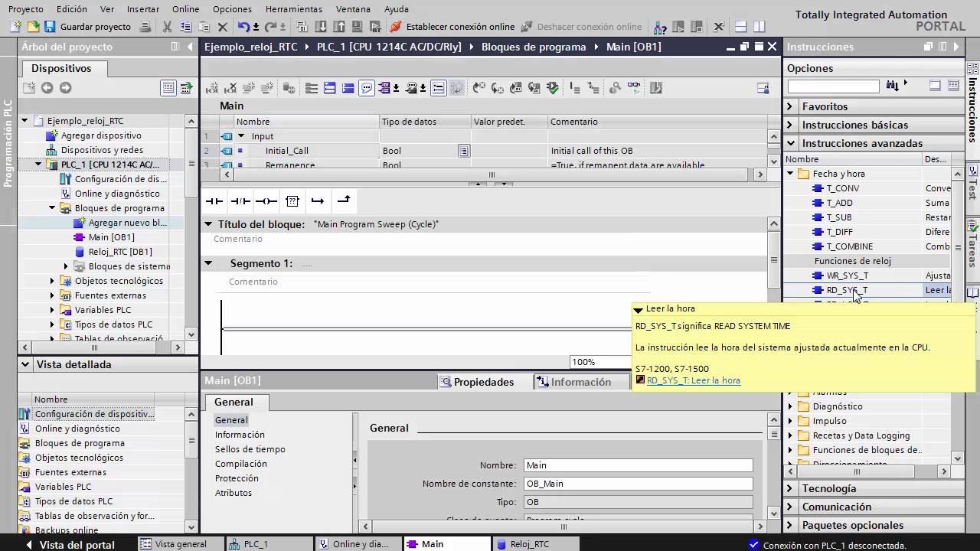Open the Test vertical side tab
The height and width of the screenshot is (551, 980).
pos(973,184)
